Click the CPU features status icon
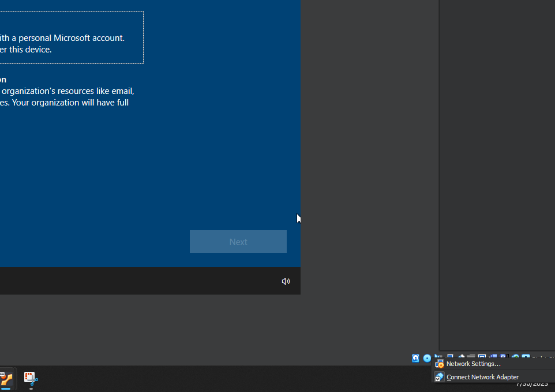The image size is (555, 392). pyautogui.click(x=504, y=357)
